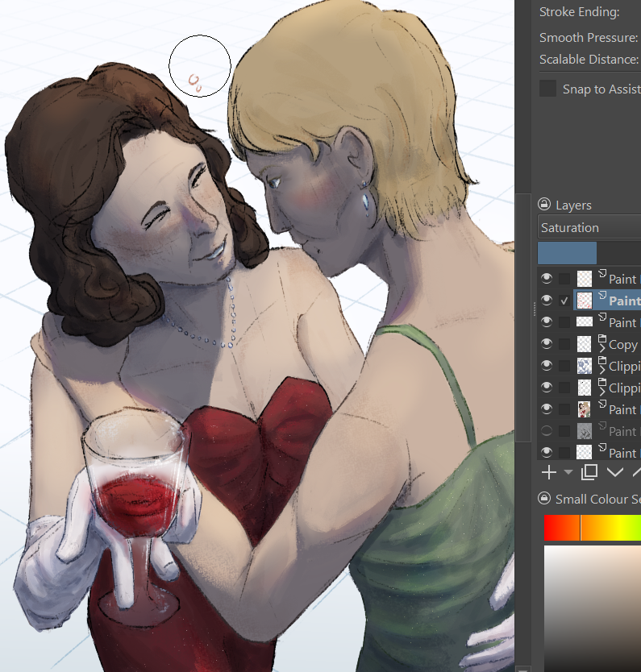641x672 pixels.
Task: Click the Smooth Pressure label
Action: click(x=589, y=38)
